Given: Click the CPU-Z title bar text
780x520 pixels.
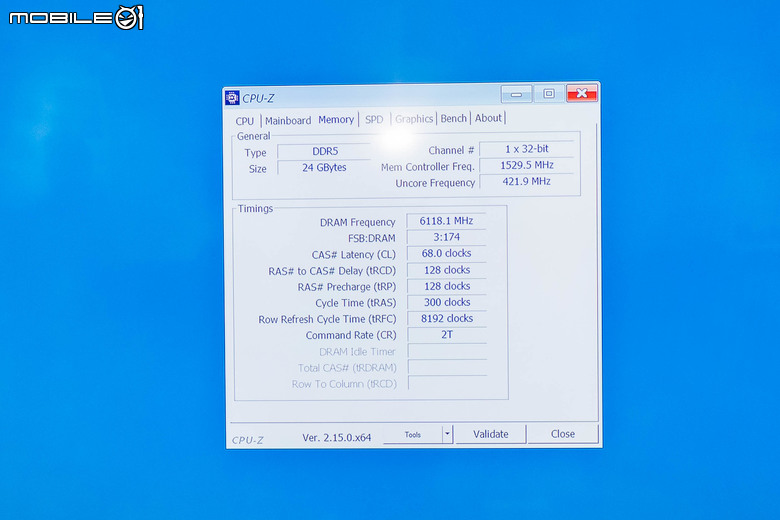Looking at the screenshot, I should click(x=258, y=99).
